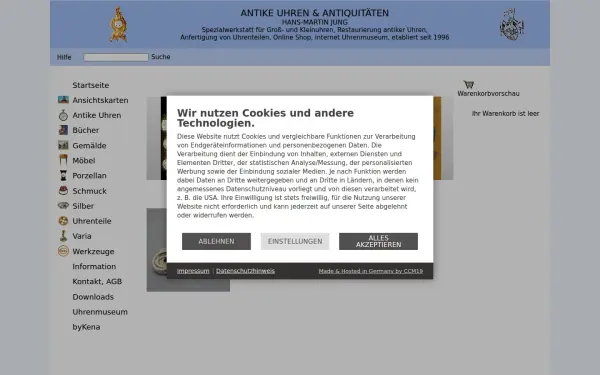Open the Startseite menu item
600x375 pixels.
click(x=91, y=85)
